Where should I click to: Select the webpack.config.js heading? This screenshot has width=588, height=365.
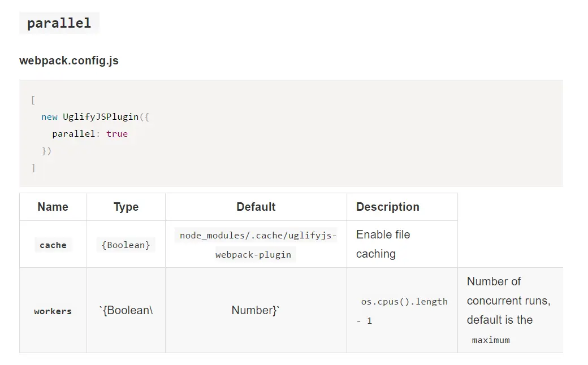pyautogui.click(x=69, y=60)
